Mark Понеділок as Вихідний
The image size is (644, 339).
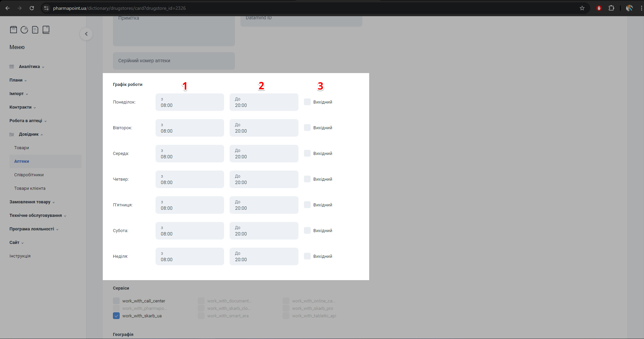point(307,102)
